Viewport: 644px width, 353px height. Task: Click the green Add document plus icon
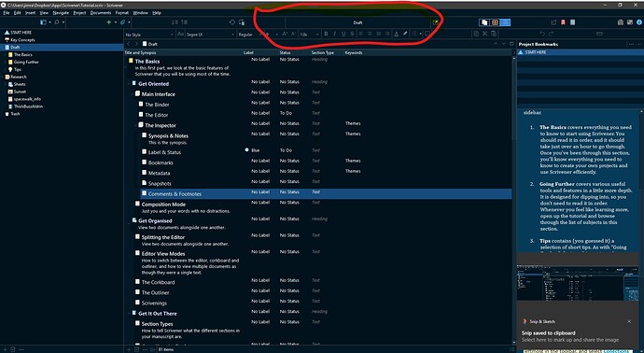pyautogui.click(x=109, y=22)
